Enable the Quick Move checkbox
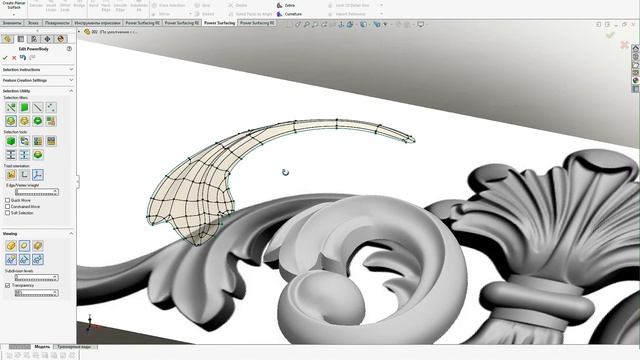The width and height of the screenshot is (640, 360). 7,200
